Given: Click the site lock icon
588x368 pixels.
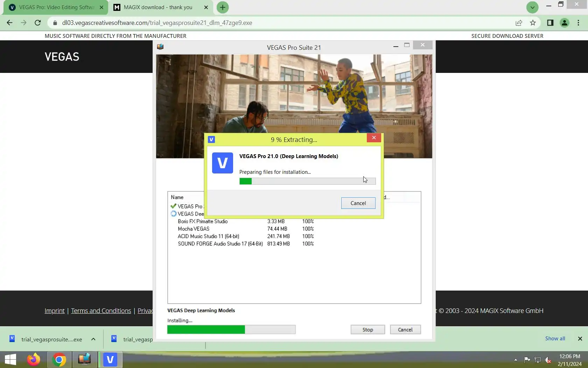Looking at the screenshot, I should tap(55, 23).
